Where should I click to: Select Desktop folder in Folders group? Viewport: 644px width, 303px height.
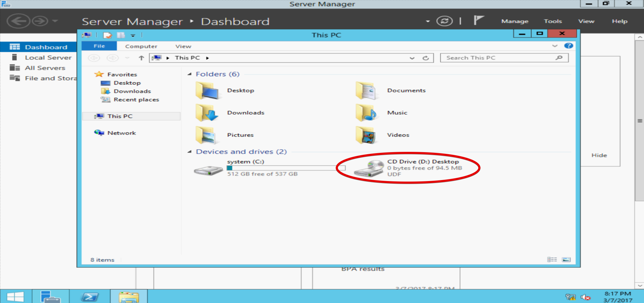coord(225,91)
